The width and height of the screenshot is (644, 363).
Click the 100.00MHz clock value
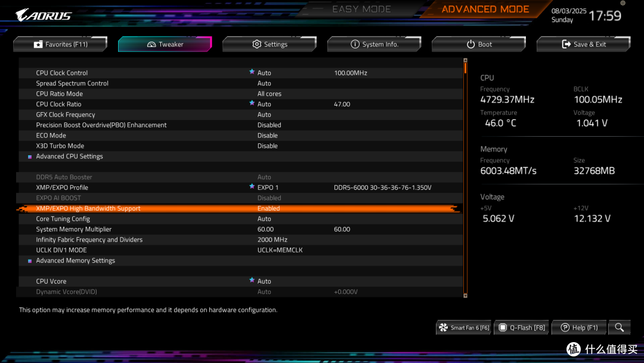(x=351, y=73)
